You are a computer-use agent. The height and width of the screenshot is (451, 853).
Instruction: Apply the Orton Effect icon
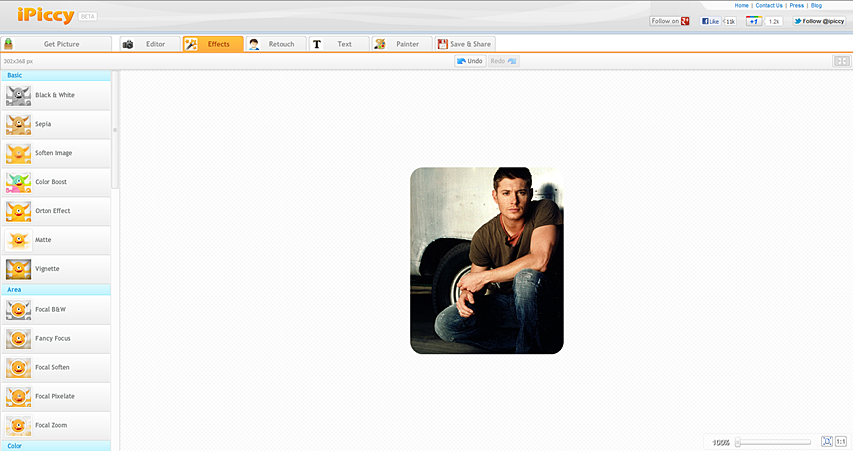point(18,211)
